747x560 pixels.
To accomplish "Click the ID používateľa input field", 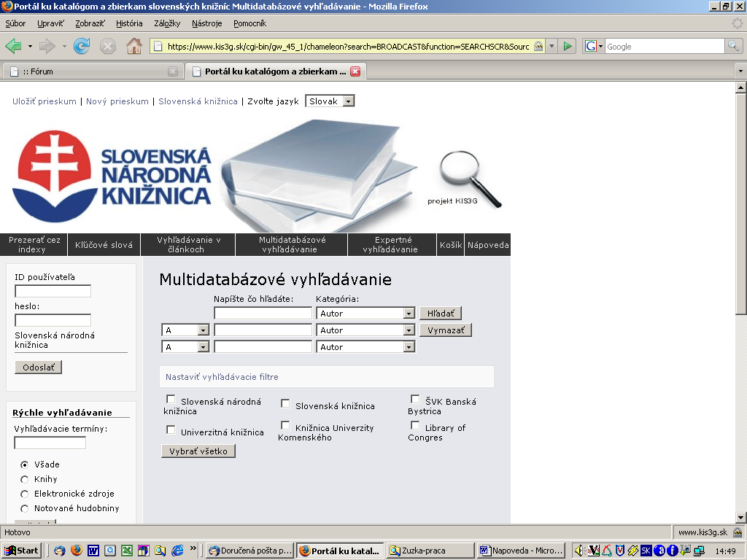I will coord(53,291).
